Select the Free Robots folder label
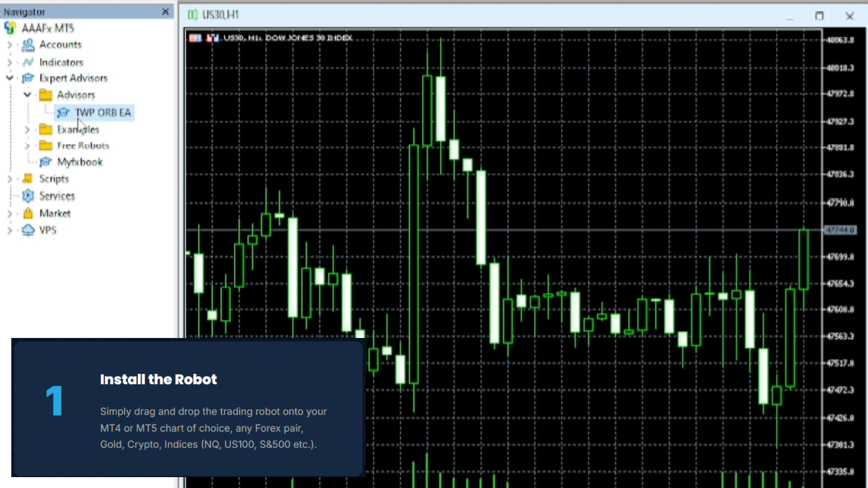Viewport: 868px width, 488px height. [83, 145]
